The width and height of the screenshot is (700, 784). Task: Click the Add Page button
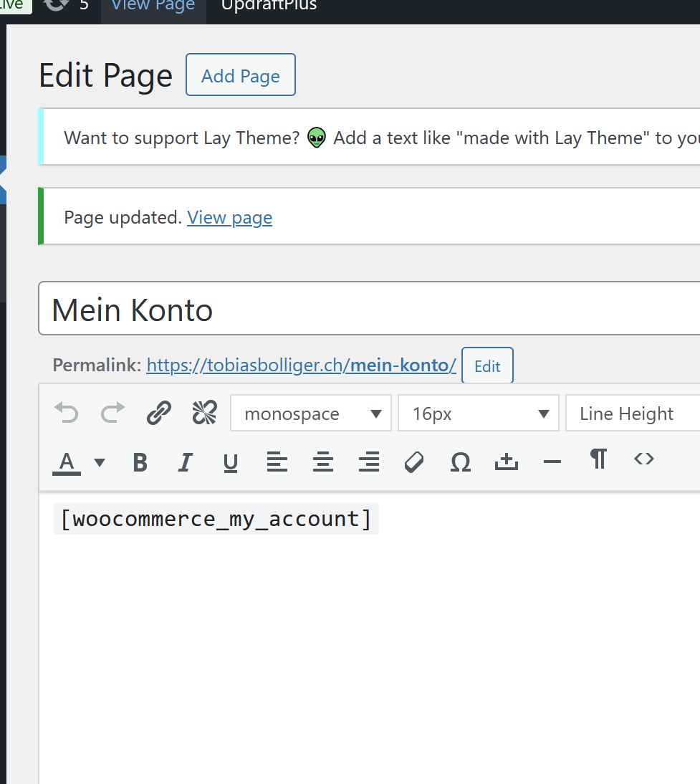240,75
